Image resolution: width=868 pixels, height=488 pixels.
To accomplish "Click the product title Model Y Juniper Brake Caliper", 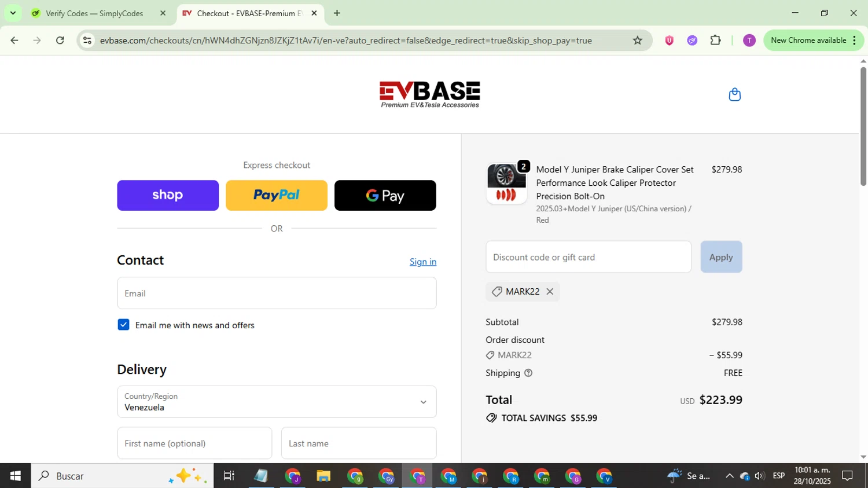I will [615, 183].
